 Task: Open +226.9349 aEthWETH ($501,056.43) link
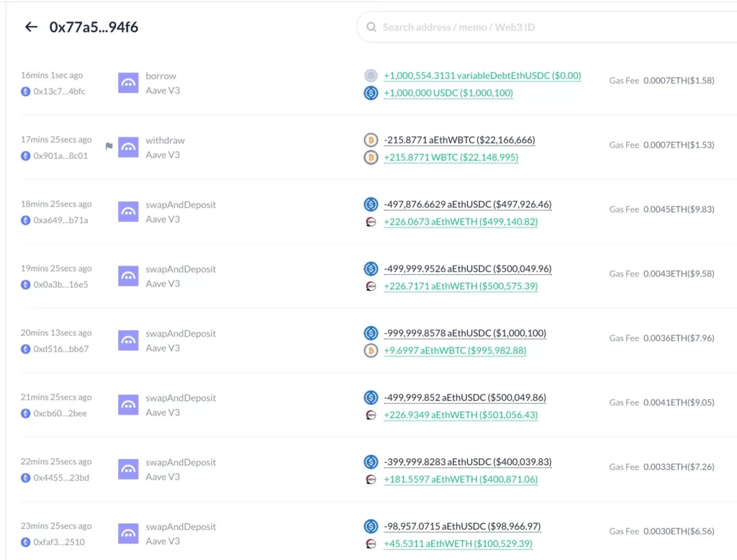pyautogui.click(x=461, y=415)
